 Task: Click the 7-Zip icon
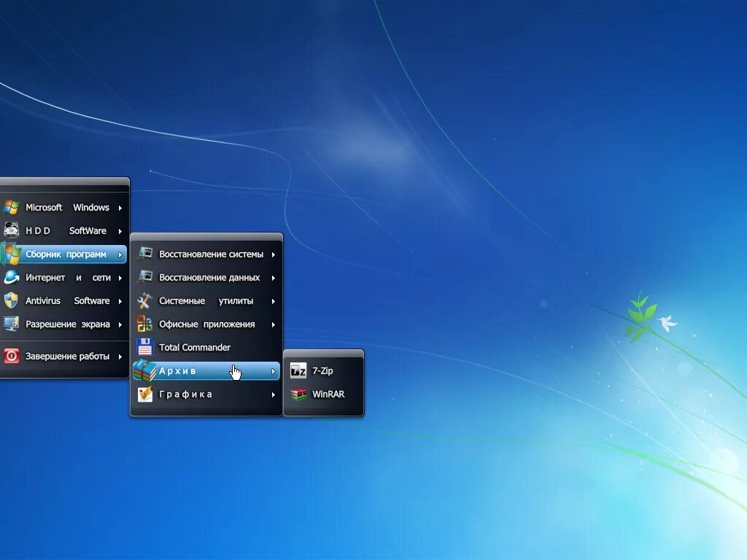pyautogui.click(x=298, y=370)
